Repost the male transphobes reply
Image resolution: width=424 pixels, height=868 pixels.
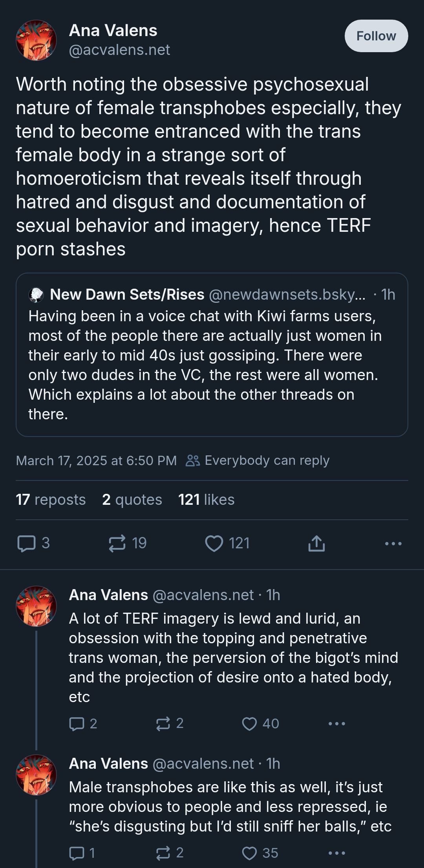[x=163, y=853]
